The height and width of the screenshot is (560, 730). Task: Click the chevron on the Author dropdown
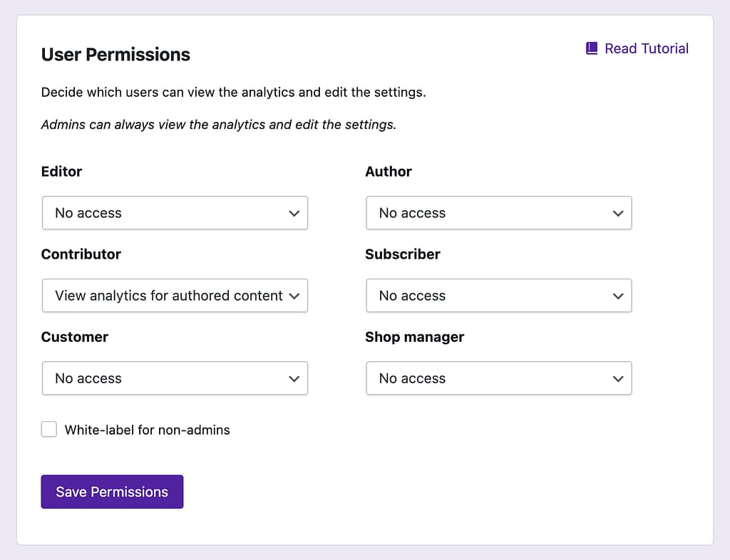pos(617,212)
